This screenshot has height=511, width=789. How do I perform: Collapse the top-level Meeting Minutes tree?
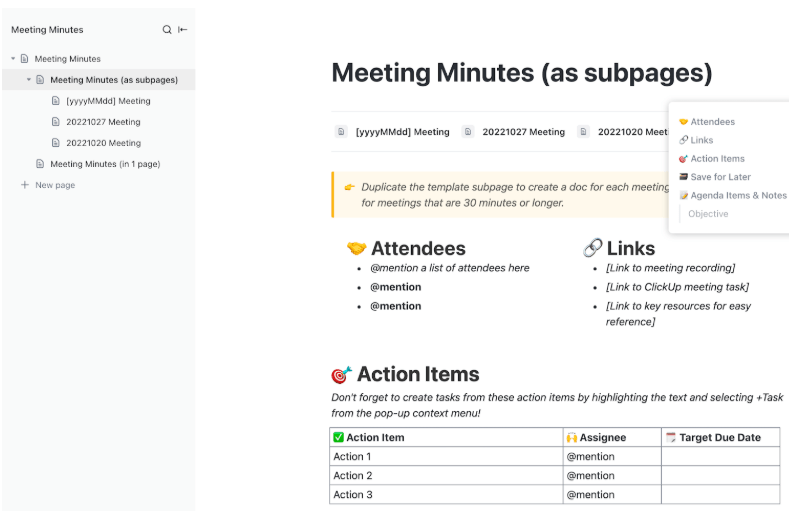[x=13, y=59]
